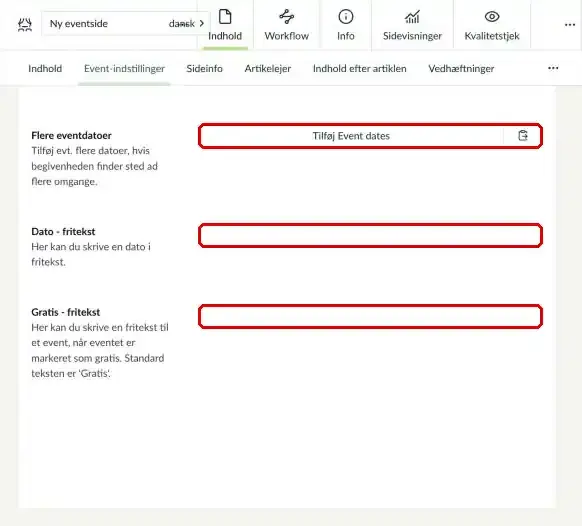Screen dimensions: 582x526
Task: Show more tabs via sub-tab ellipsis
Action: pyautogui.click(x=553, y=68)
